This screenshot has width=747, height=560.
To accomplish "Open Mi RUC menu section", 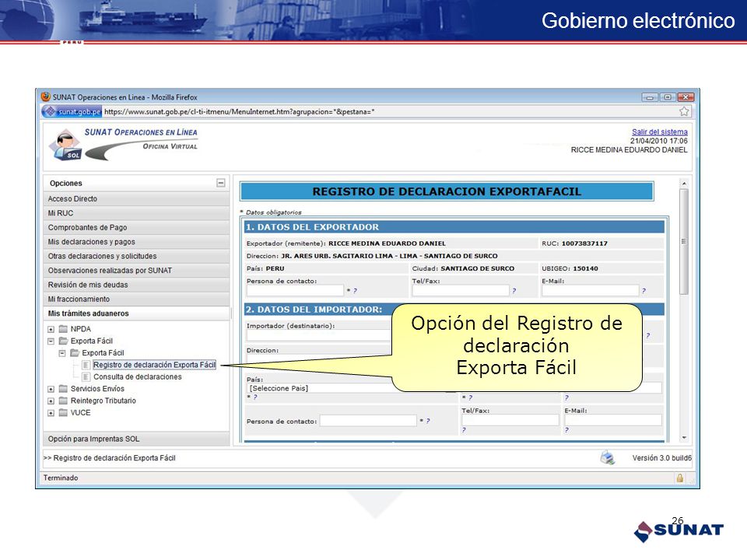I will point(136,213).
